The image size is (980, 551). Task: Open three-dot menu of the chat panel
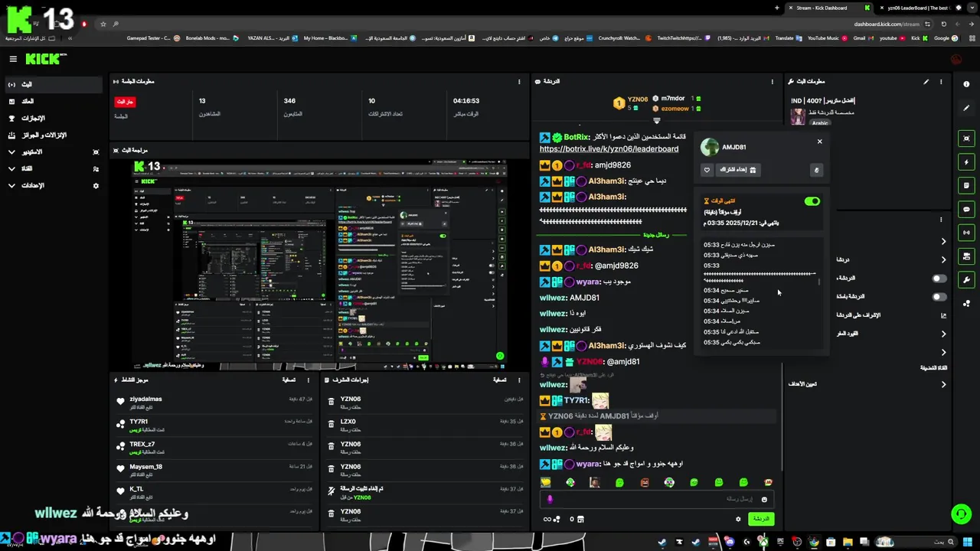tap(772, 81)
